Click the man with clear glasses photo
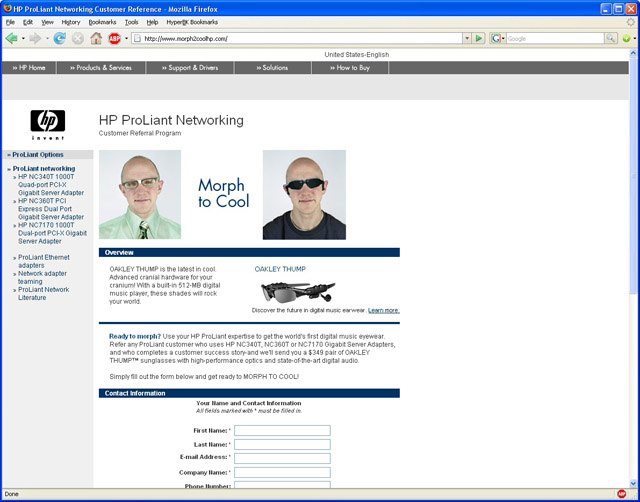 coord(140,194)
